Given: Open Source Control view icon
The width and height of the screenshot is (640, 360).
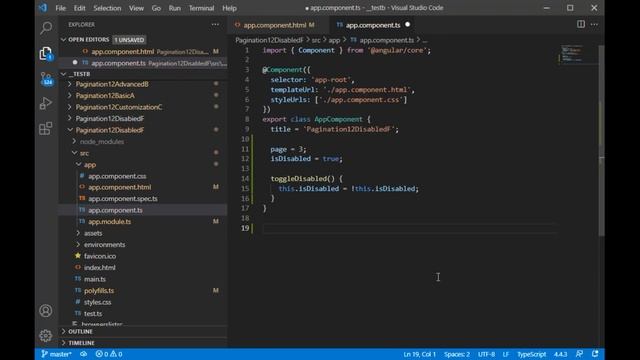Looking at the screenshot, I should coord(46,79).
